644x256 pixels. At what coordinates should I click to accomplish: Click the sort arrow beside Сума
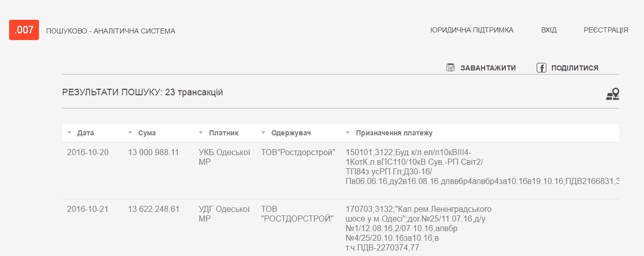point(130,133)
